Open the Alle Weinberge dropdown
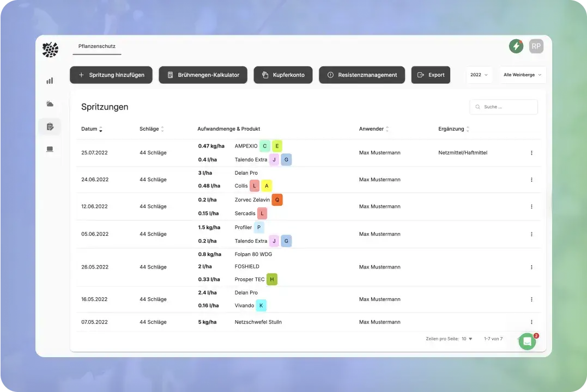Image resolution: width=587 pixels, height=392 pixels. [x=522, y=75]
